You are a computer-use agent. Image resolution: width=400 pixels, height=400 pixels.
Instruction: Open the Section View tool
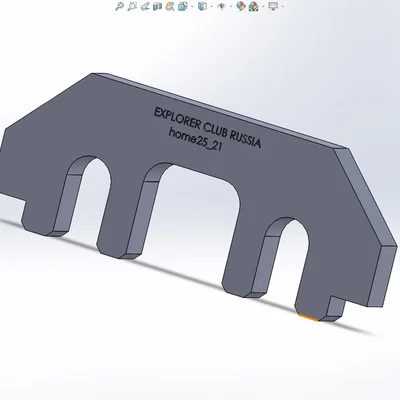(x=157, y=6)
